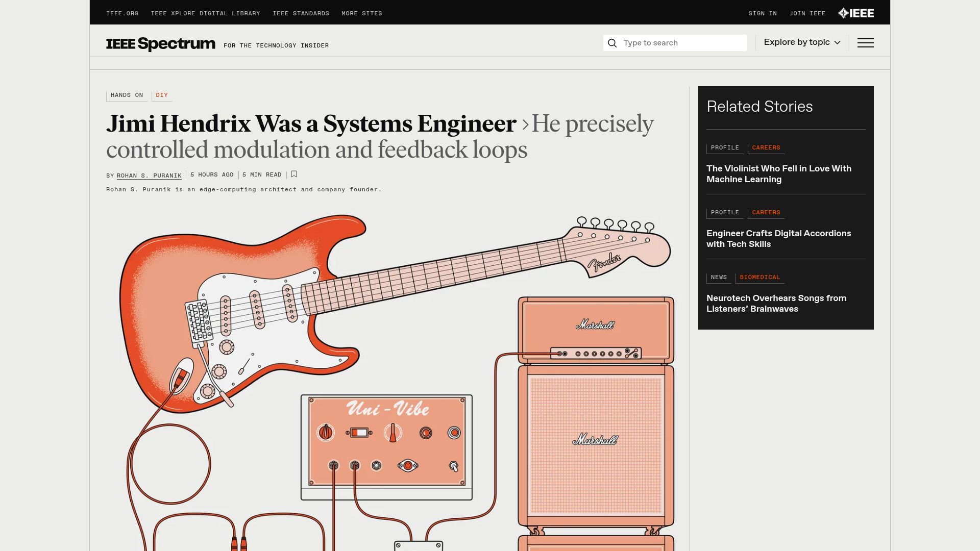Screen dimensions: 980x551
Task: Click Sign In
Action: (x=763, y=14)
